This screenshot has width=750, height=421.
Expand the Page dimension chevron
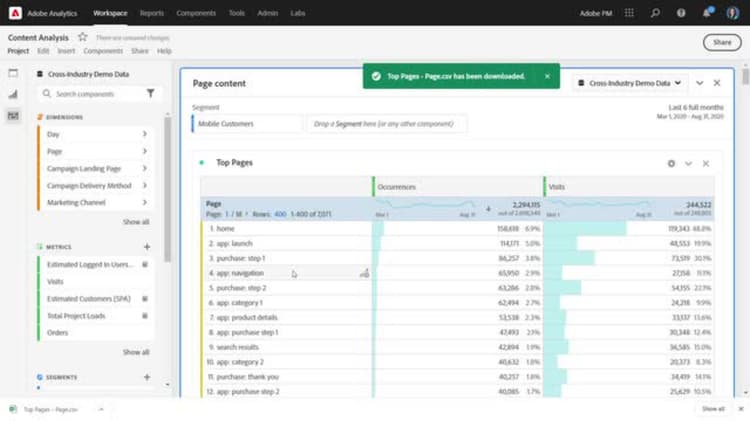144,151
